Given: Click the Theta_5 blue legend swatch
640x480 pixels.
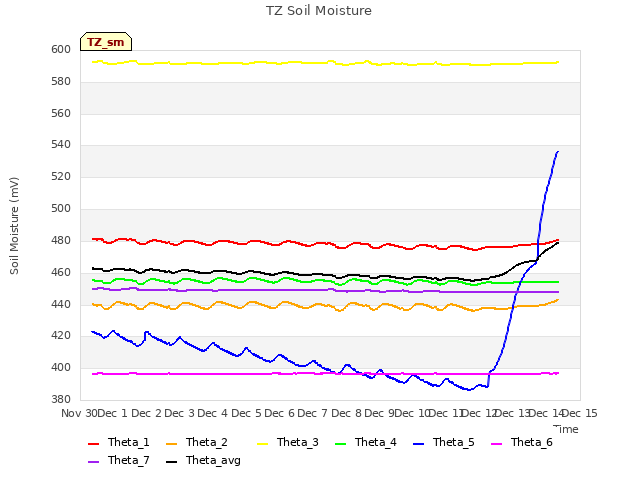Looking at the screenshot, I should coord(418,444).
